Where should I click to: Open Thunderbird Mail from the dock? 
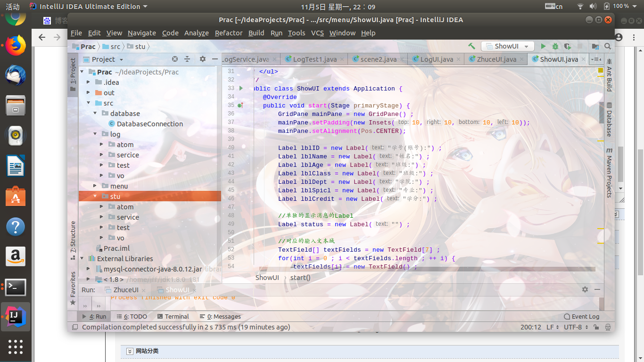coord(16,76)
